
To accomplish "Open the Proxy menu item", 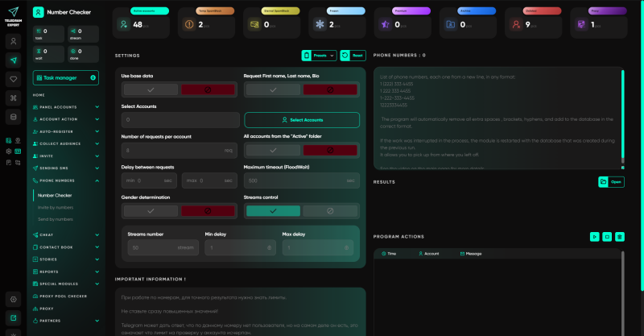I will point(43,309).
